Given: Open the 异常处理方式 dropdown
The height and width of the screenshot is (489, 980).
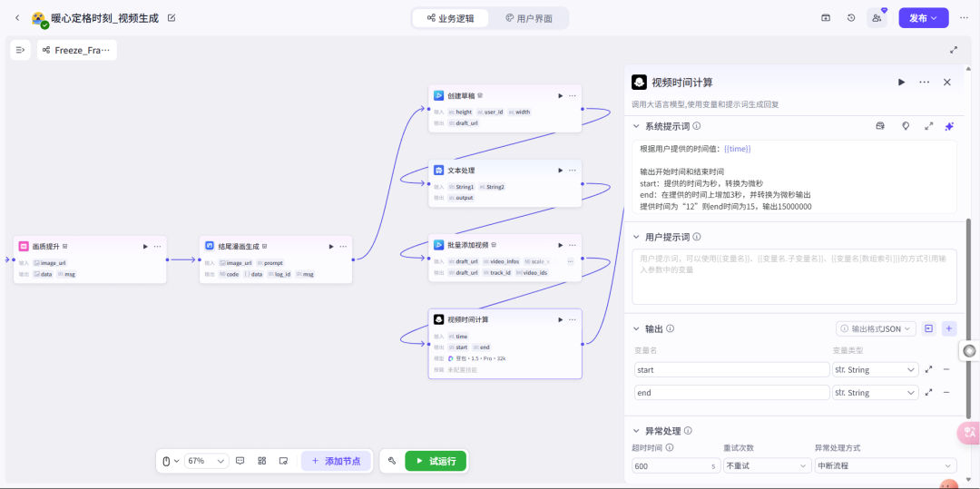Looking at the screenshot, I should 885,466.
